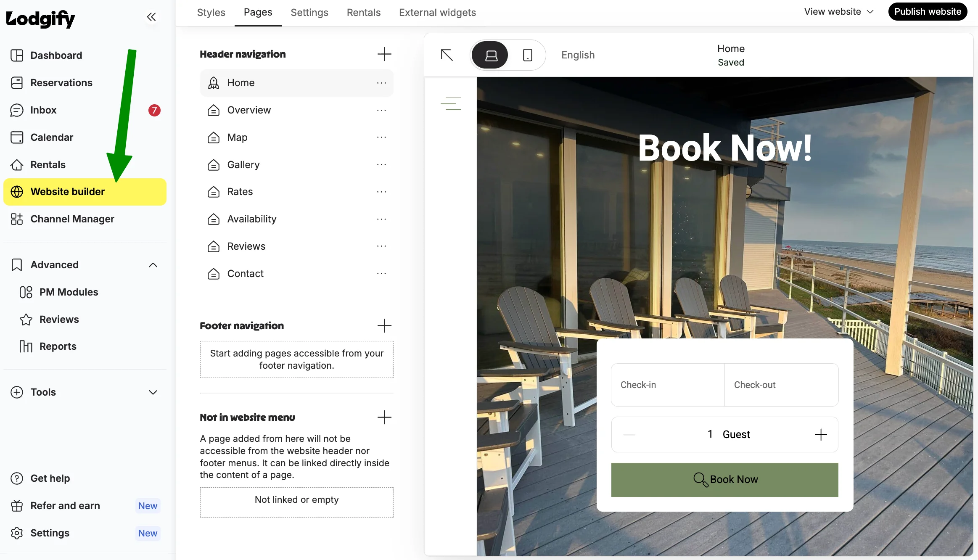This screenshot has height=560, width=978.
Task: Open options menu for Rates page
Action: point(381,192)
